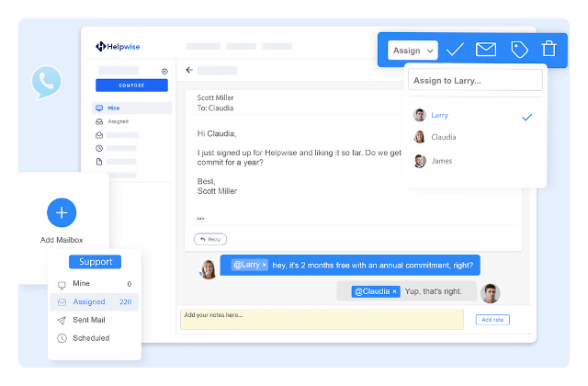Screen dimensions: 588x386
Task: Remove the @Claudia mention tag
Action: coord(394,291)
